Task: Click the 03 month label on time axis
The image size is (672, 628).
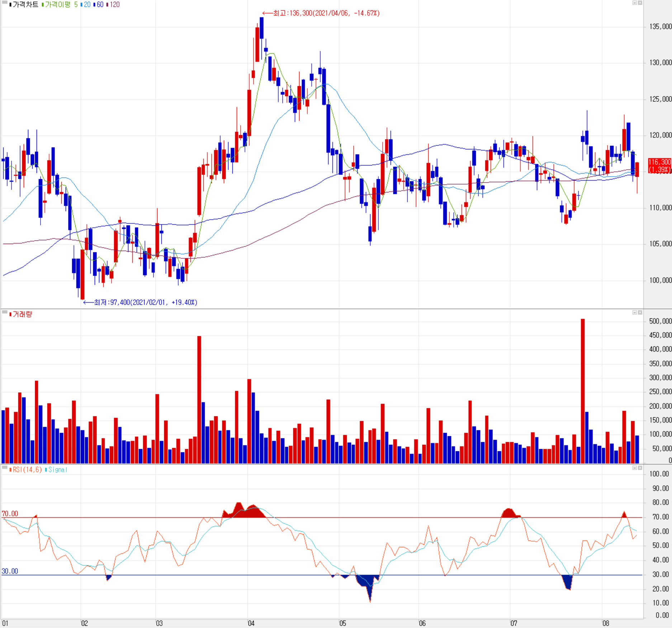Action: [159, 623]
